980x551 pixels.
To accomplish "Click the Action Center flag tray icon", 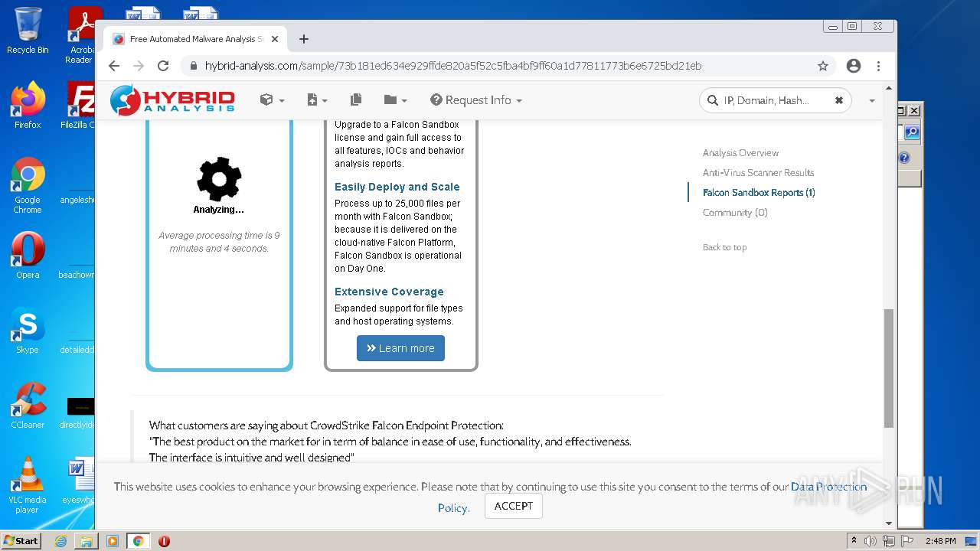I will click(906, 541).
